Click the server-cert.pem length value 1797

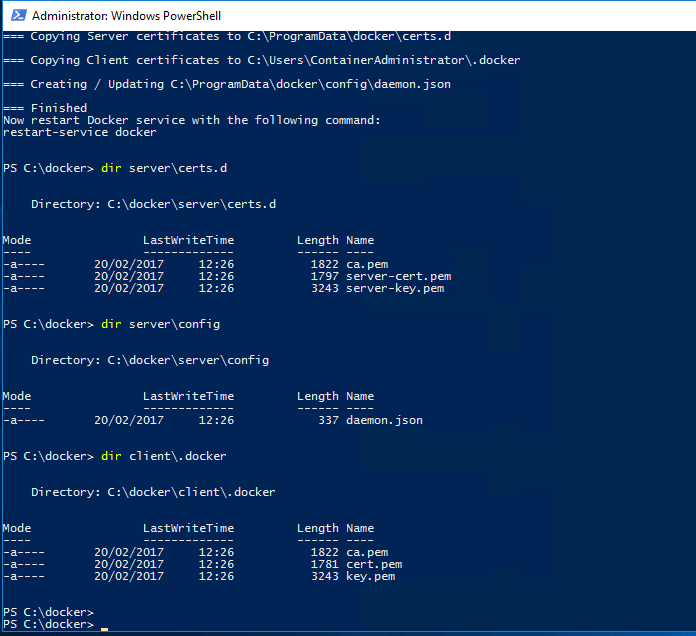[x=325, y=276]
